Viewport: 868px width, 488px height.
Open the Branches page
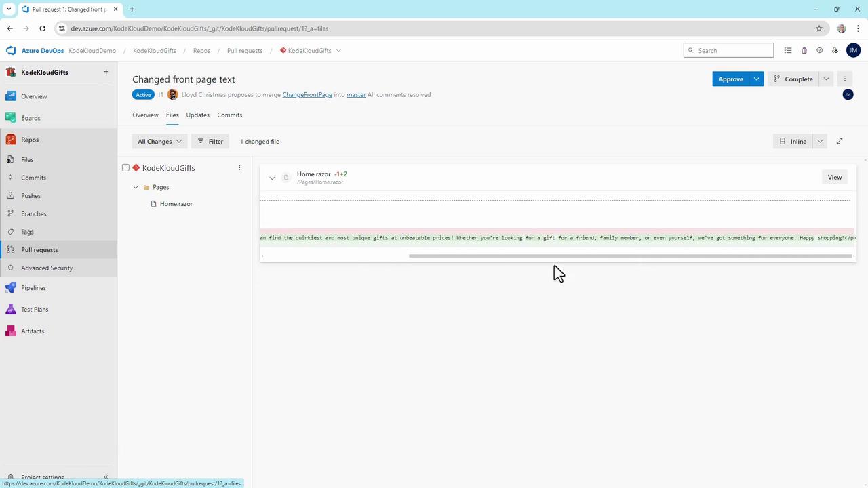[33, 214]
